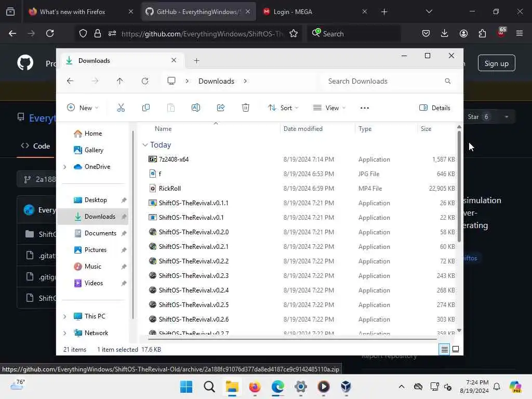The image size is (532, 399).
Task: Open Firefox downloads panel
Action: click(x=445, y=33)
